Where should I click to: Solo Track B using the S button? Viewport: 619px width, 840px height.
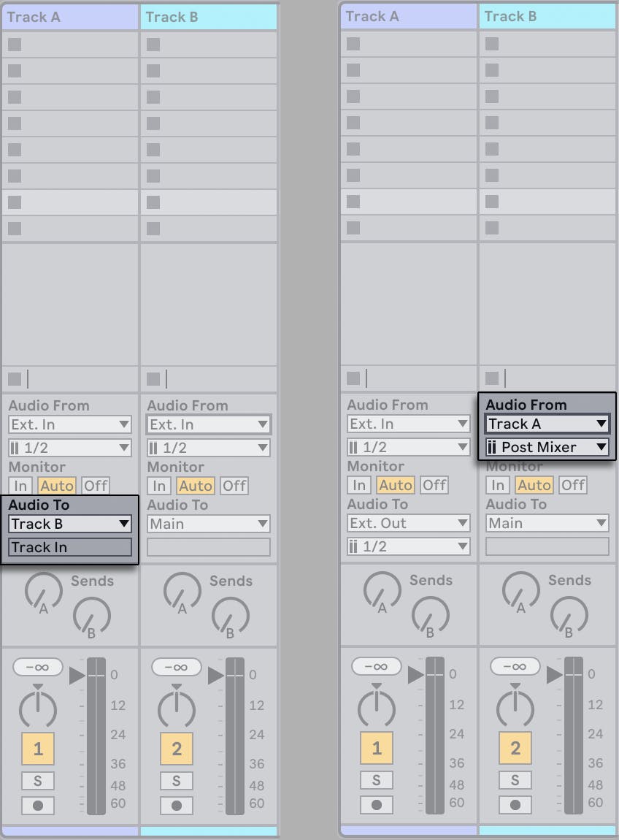[177, 779]
